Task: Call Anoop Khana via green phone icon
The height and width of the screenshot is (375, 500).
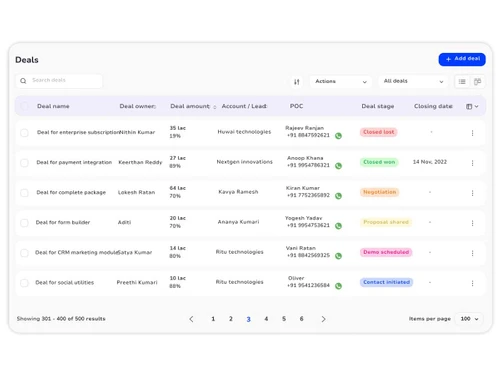Action: [x=338, y=166]
